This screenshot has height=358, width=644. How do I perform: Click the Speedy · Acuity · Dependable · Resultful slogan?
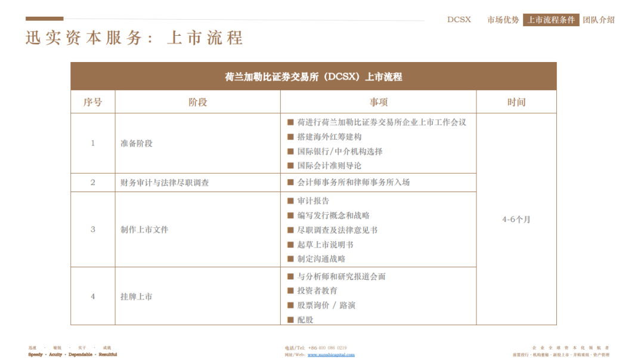click(73, 354)
